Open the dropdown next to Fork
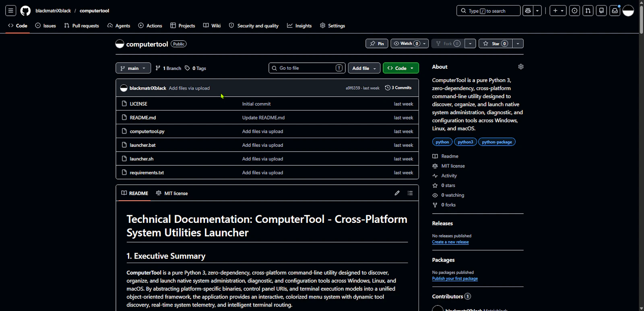Screen dimensions: 644x311 point(470,43)
